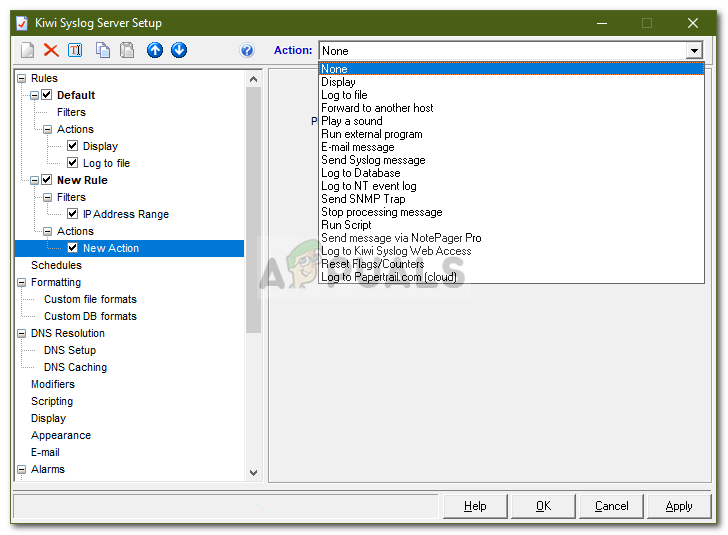Open the Appearance tree item
Viewport: 728px width, 535px height.
(61, 435)
